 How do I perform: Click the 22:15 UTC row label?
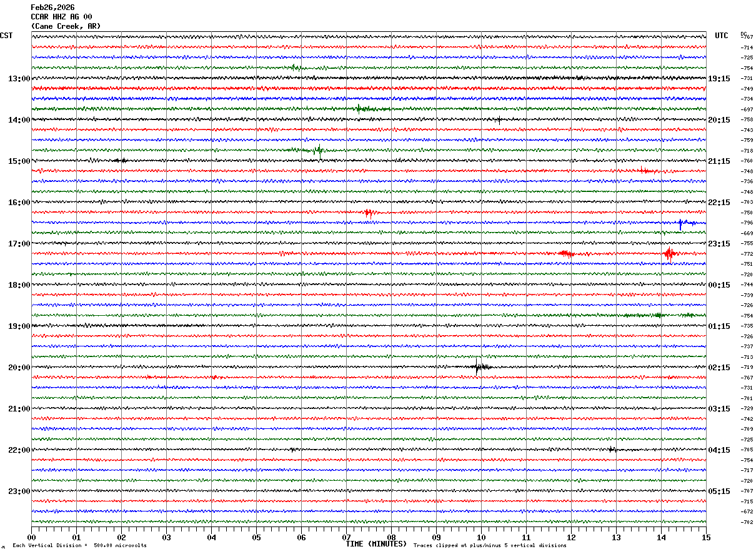(x=719, y=202)
